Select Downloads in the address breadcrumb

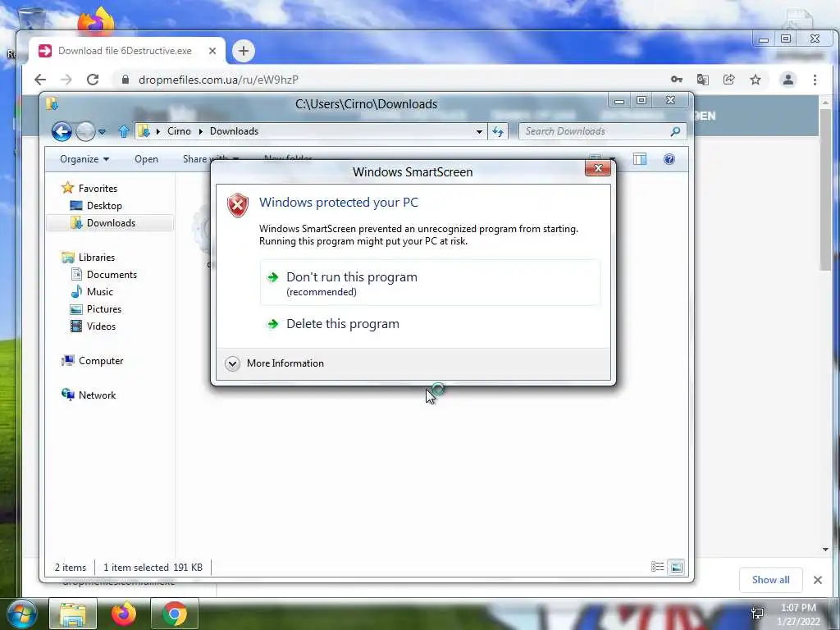tap(234, 131)
